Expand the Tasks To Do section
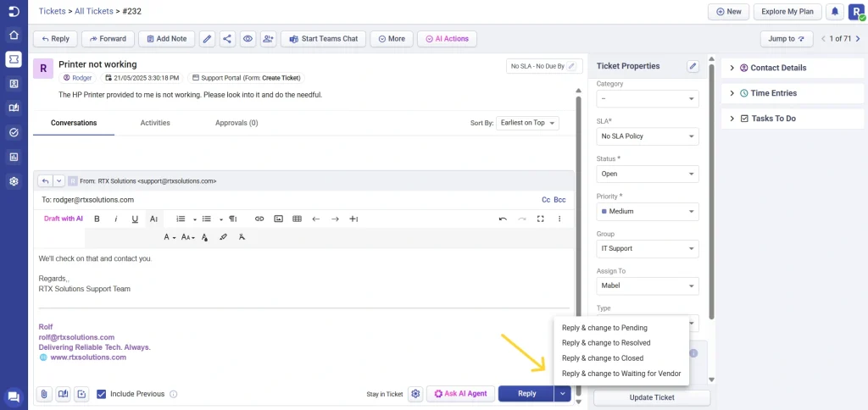The height and width of the screenshot is (410, 868). (793, 119)
